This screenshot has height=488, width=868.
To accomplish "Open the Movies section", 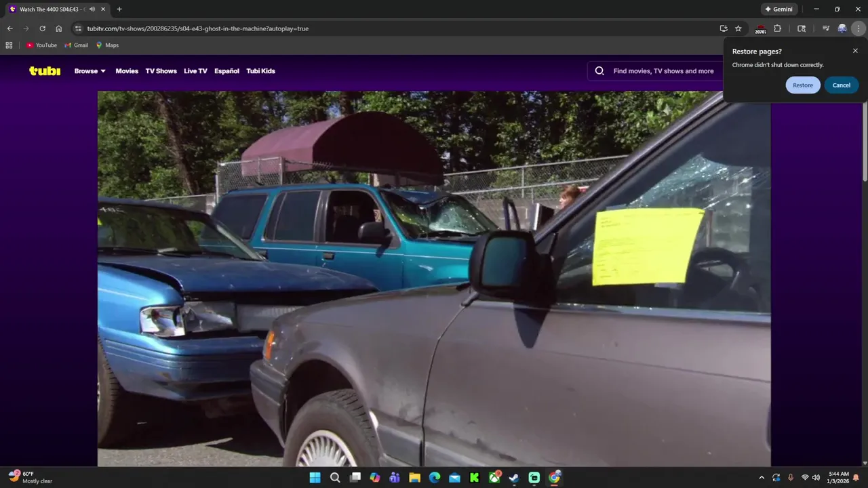I will 127,71.
